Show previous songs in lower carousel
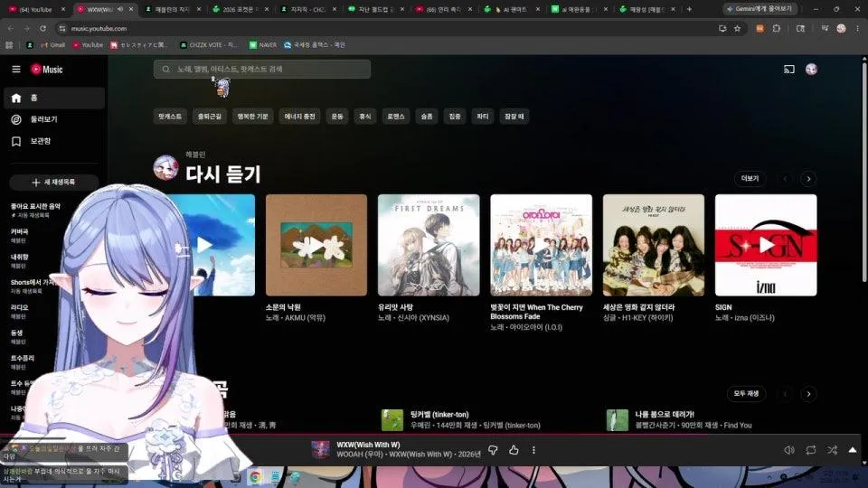 (x=785, y=394)
